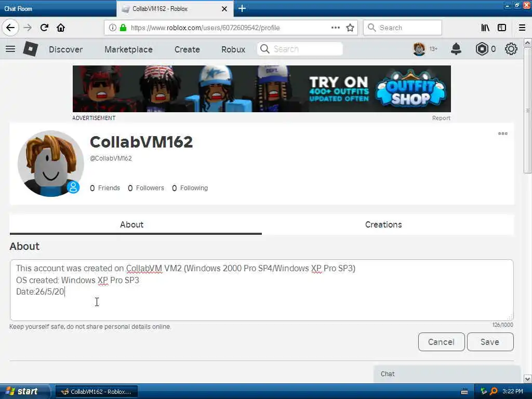
Task: Report the advertisement
Action: [441, 118]
